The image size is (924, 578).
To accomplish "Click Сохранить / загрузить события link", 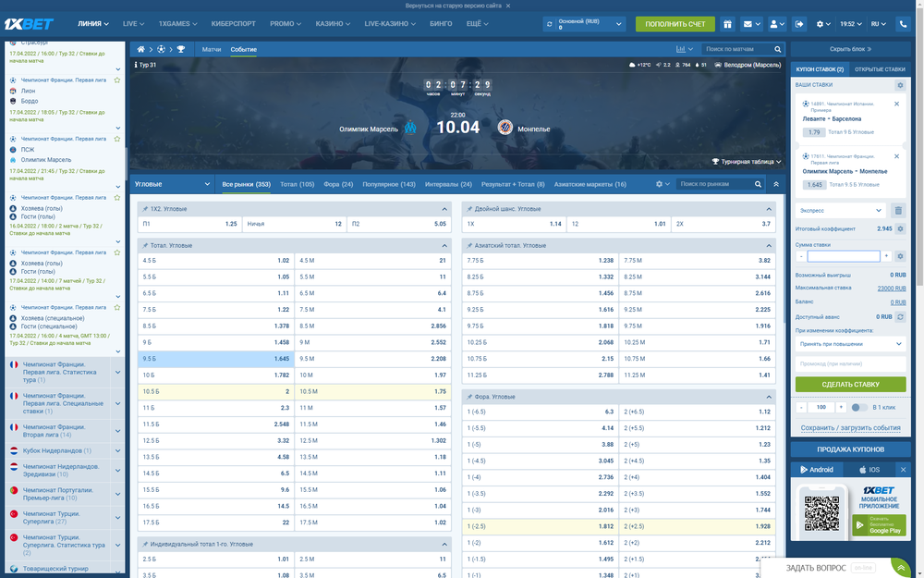I will [x=850, y=428].
